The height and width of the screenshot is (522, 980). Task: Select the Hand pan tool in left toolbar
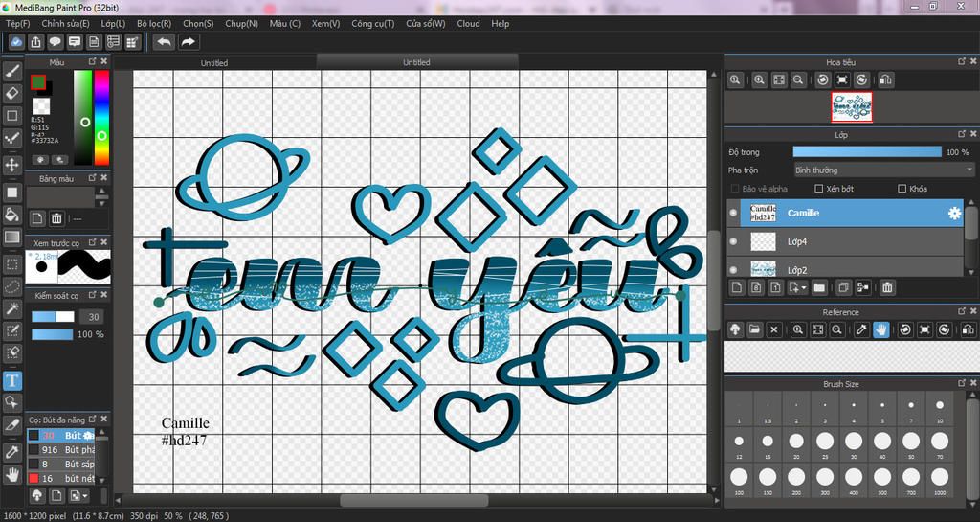[x=11, y=474]
